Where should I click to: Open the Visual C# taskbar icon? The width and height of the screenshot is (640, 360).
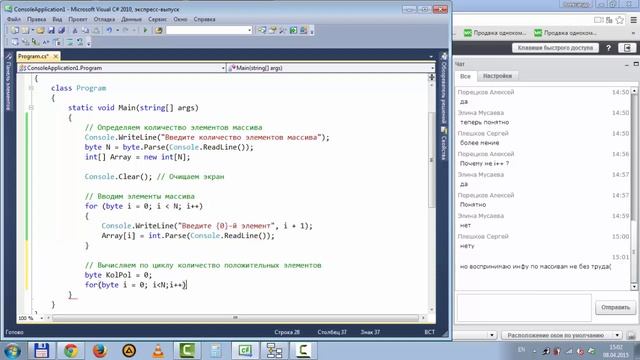pos(245,351)
